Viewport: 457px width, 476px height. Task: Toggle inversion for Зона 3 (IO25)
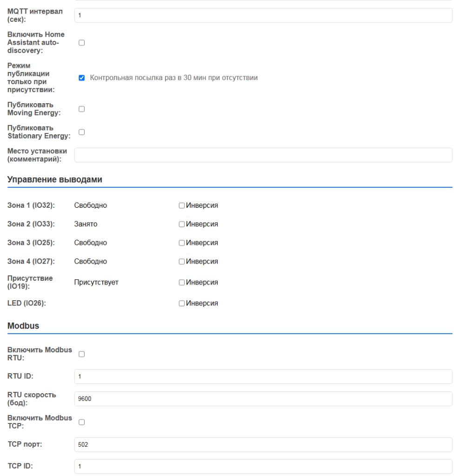coord(182,243)
